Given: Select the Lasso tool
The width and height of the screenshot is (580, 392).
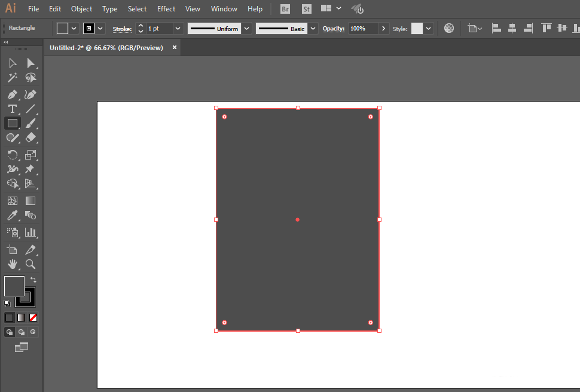Looking at the screenshot, I should tap(30, 78).
